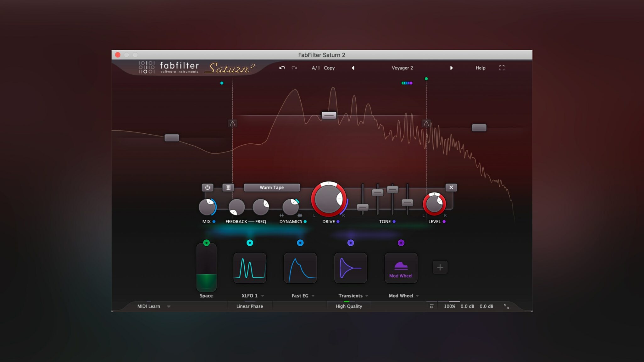644x362 pixels.
Task: Click the right crossover split handle
Action: click(426, 123)
